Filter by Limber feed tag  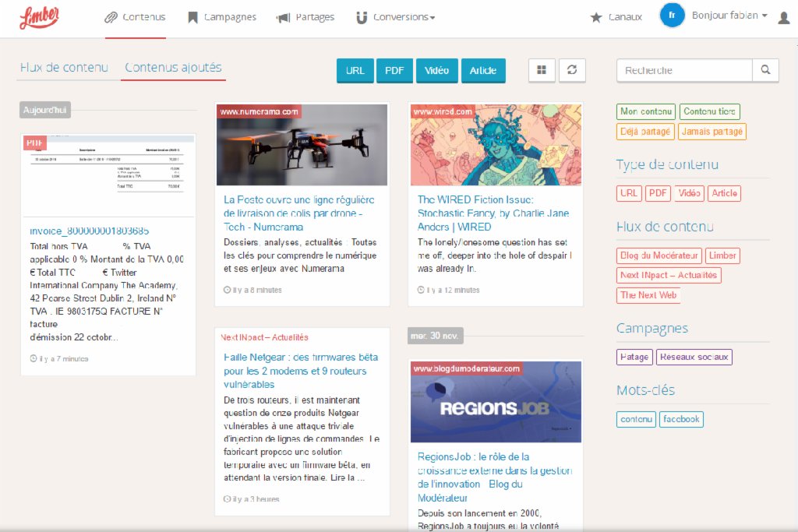click(722, 255)
